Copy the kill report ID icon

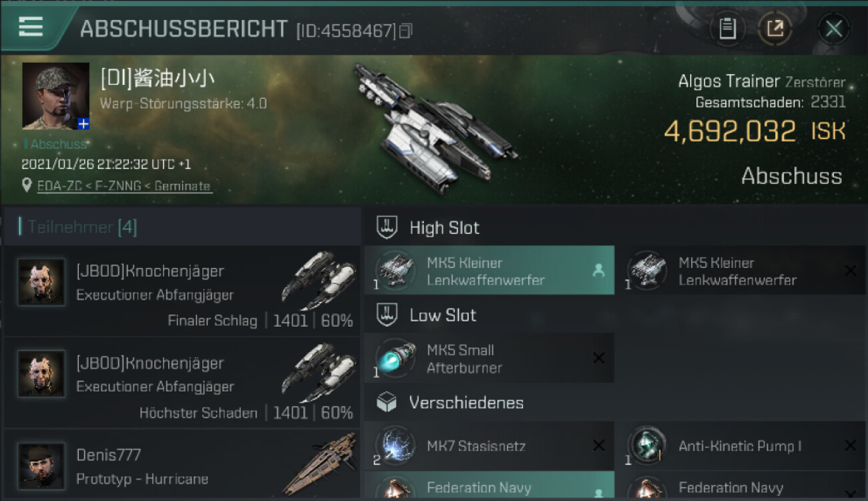click(405, 31)
